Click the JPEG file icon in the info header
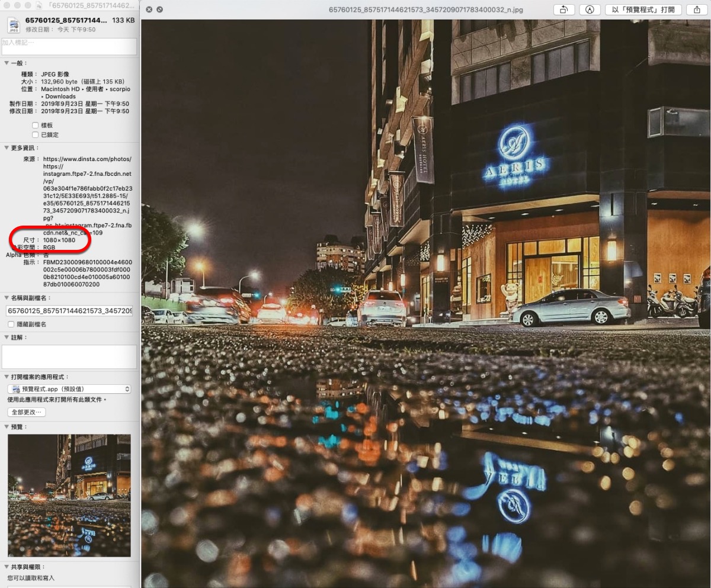Screen dimensions: 711x588 click(13, 24)
